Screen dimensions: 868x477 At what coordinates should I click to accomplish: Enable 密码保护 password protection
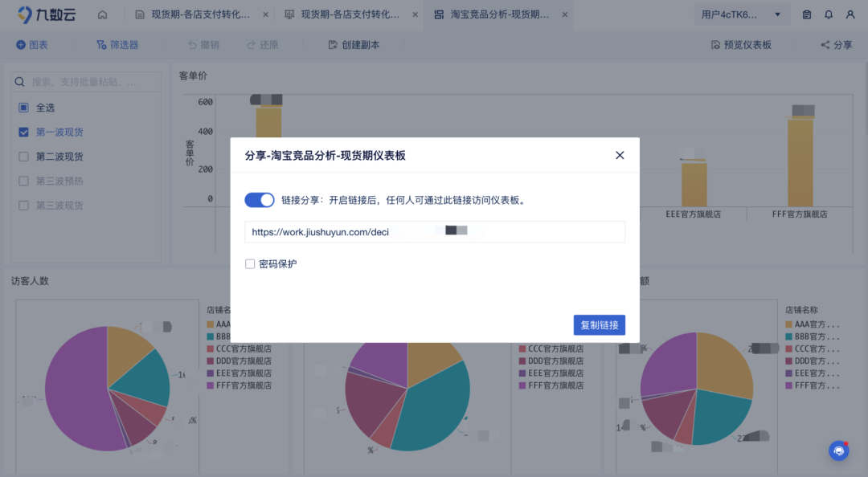pos(250,263)
